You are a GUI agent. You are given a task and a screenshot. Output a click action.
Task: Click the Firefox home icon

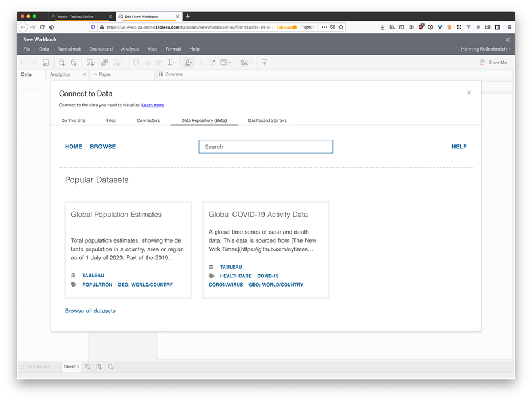point(52,27)
